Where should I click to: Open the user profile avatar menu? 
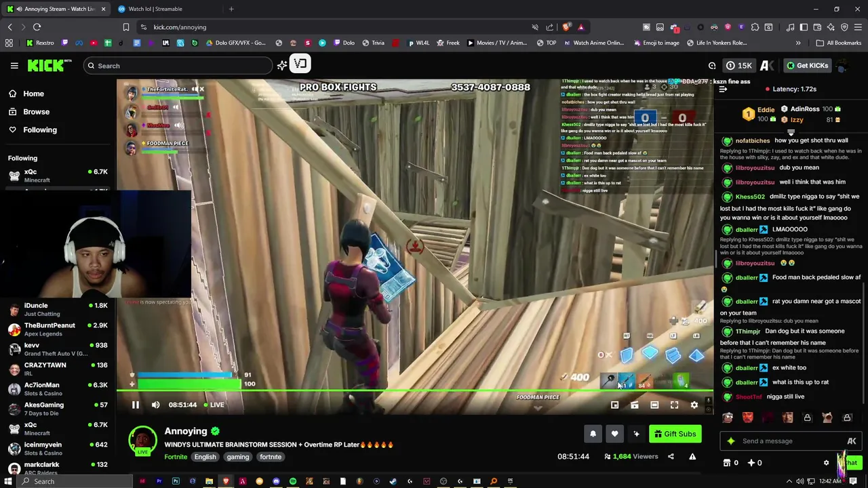842,66
